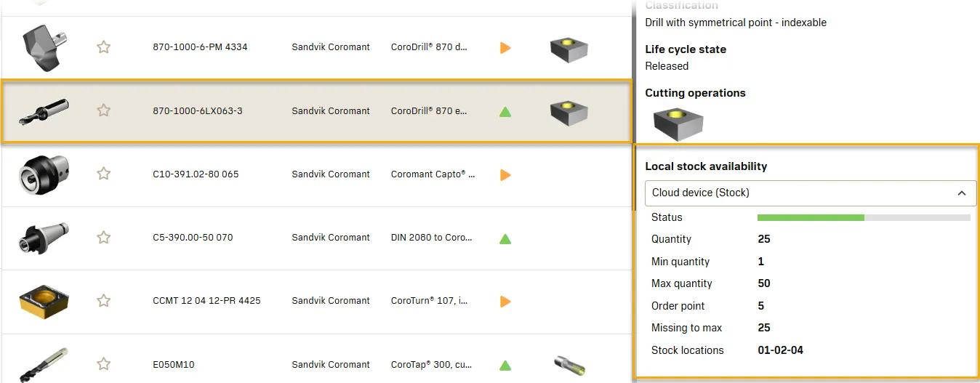Collapse stock dropdown using chevron arrow
Screen dimensions: 980x383
(x=961, y=193)
